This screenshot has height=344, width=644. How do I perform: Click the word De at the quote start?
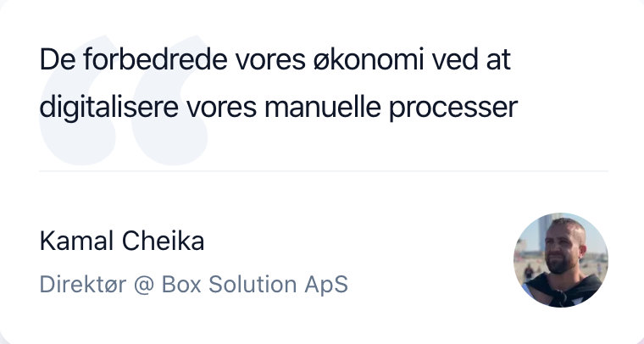click(x=53, y=62)
